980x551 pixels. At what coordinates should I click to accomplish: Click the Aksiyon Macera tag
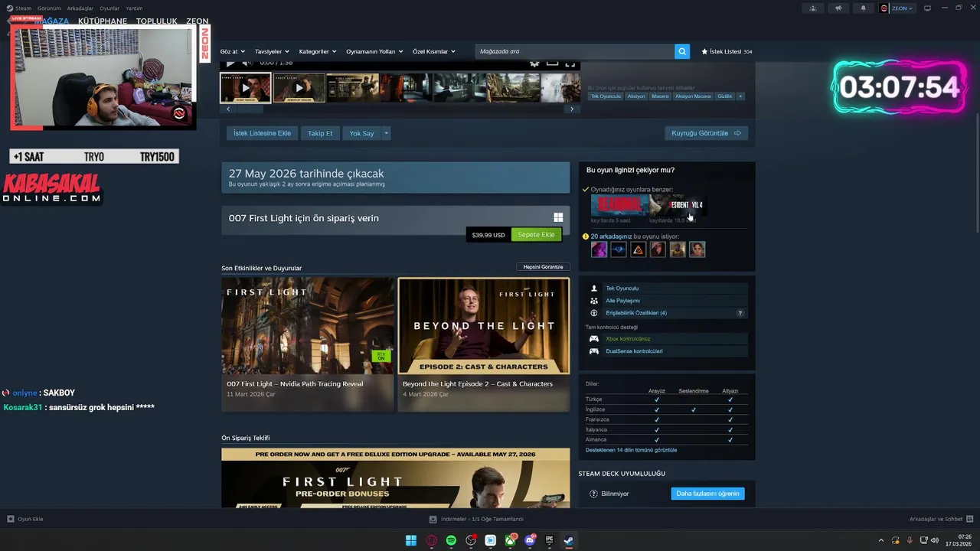693,96
